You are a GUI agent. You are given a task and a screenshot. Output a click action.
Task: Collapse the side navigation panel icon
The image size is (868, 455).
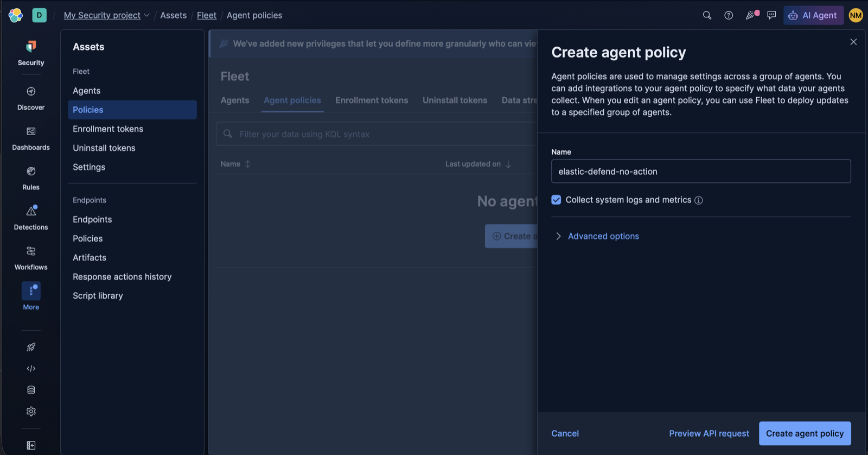31,445
